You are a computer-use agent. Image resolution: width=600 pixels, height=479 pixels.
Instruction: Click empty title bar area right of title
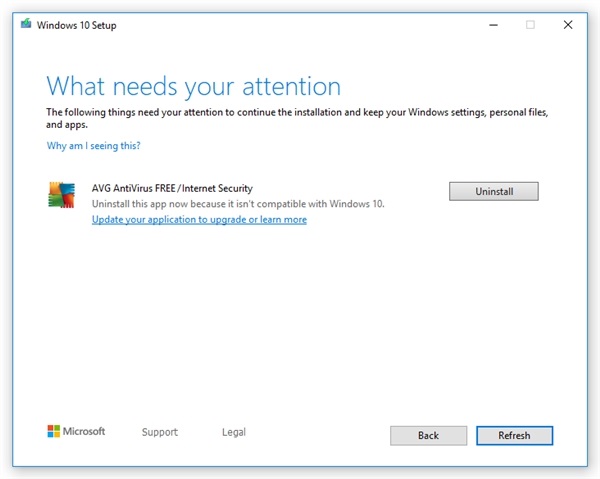click(300, 25)
